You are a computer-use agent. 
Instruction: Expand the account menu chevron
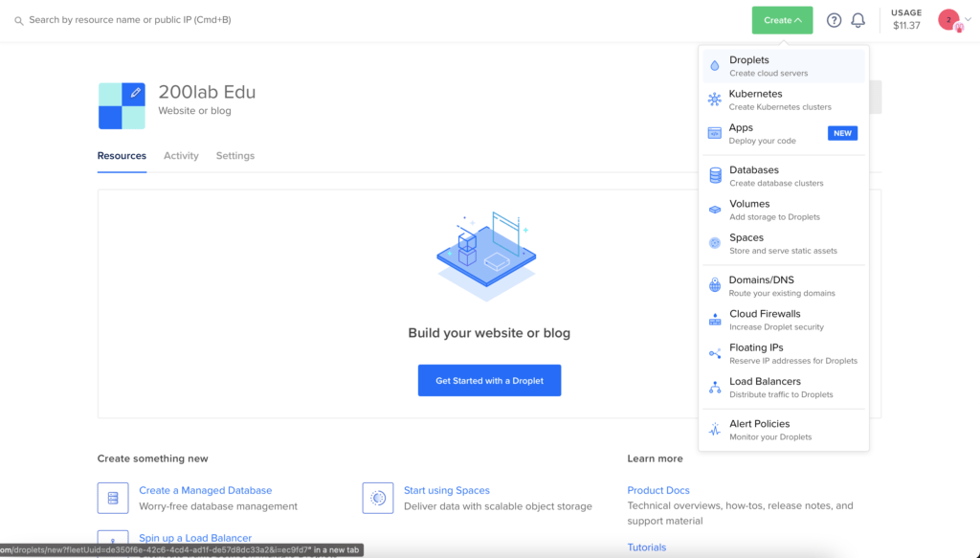point(969,19)
